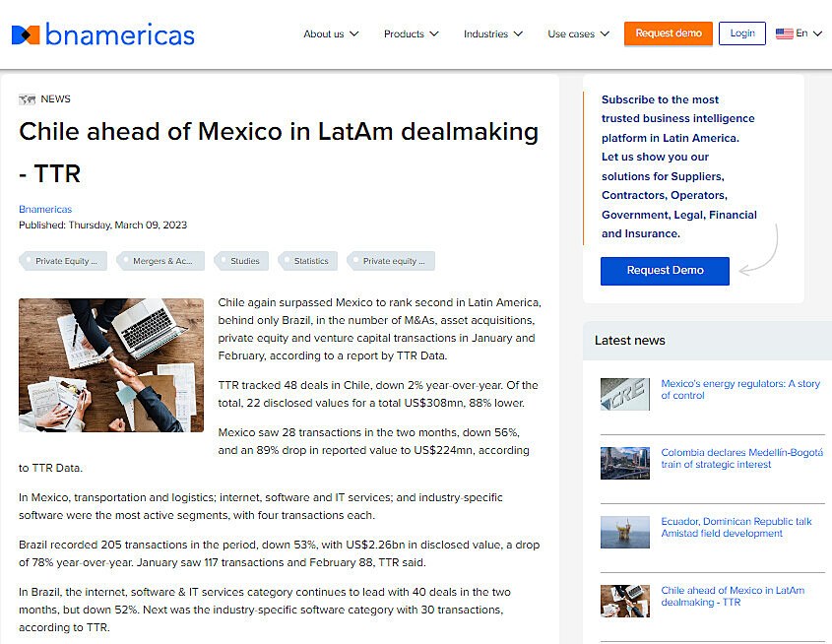Select the last Private equity tag
This screenshot has height=644, width=832.
pyautogui.click(x=391, y=261)
